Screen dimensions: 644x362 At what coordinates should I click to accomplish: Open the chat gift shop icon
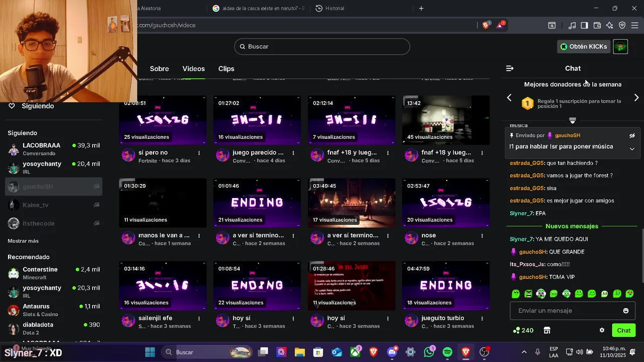pos(547,330)
